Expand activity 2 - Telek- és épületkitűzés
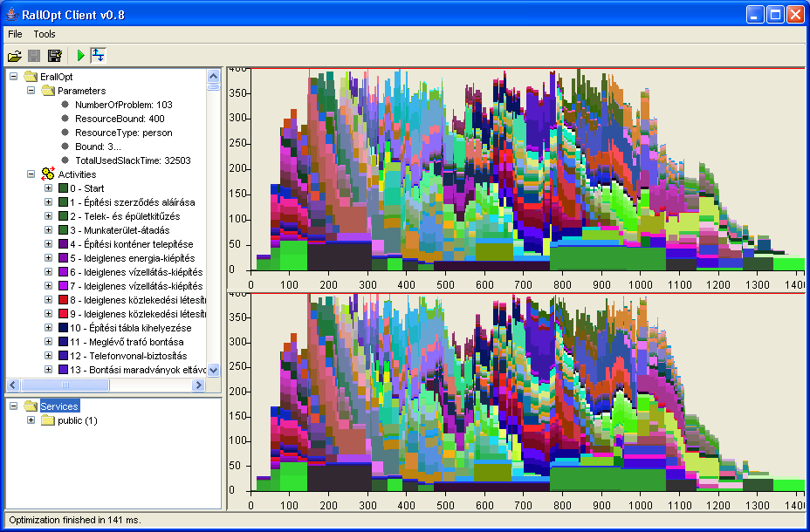The width and height of the screenshot is (810, 532). (x=49, y=216)
